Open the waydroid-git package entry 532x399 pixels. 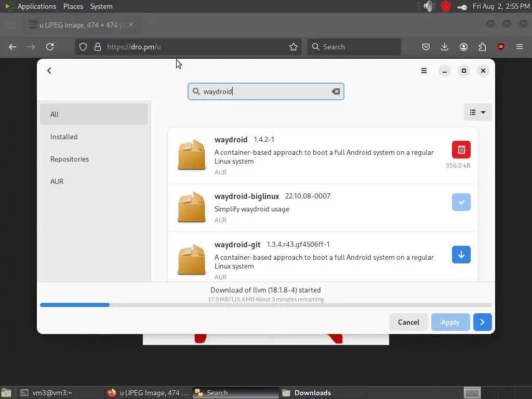323,257
